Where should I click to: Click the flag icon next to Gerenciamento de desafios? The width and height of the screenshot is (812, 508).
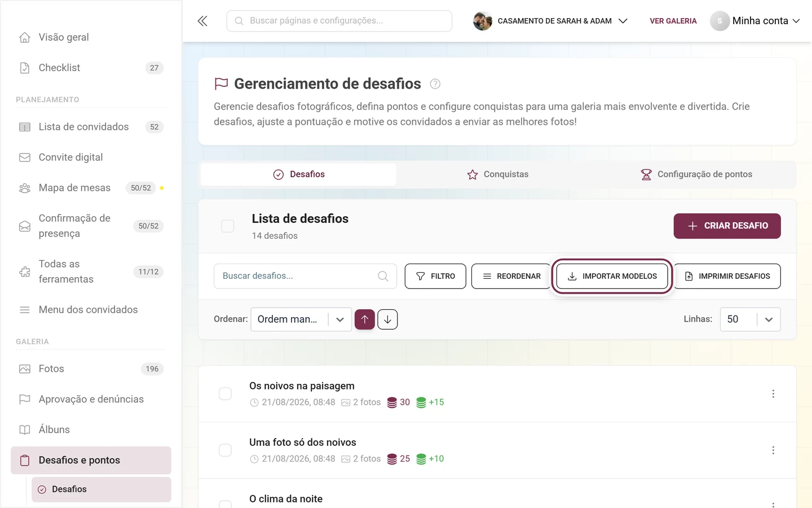tap(221, 84)
